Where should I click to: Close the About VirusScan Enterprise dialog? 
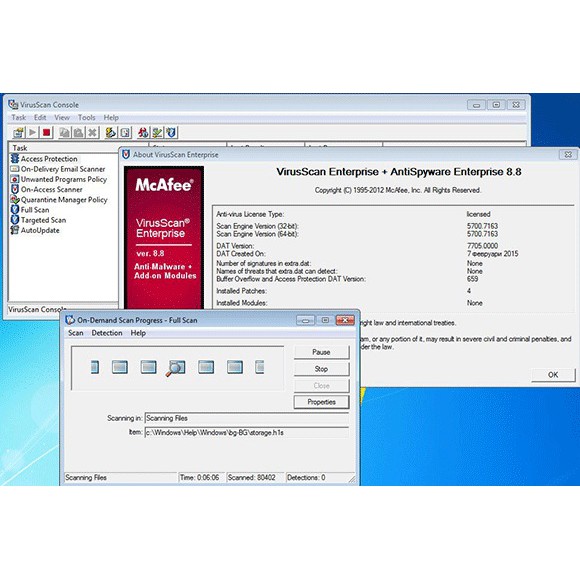569,154
